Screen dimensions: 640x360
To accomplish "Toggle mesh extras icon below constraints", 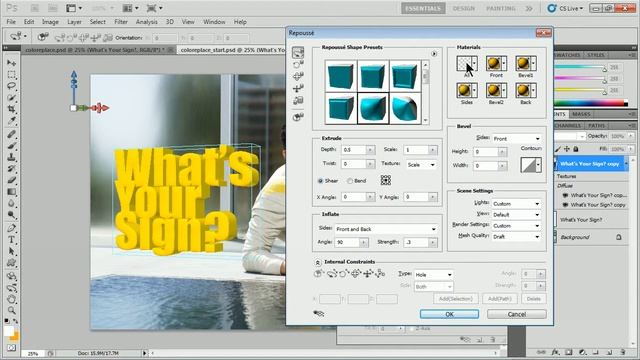I will [x=318, y=313].
